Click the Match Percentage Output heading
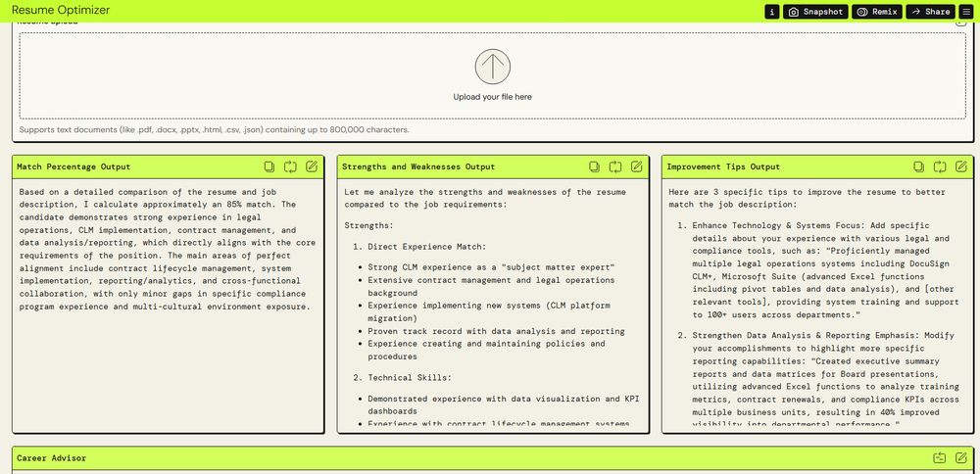 coord(73,166)
